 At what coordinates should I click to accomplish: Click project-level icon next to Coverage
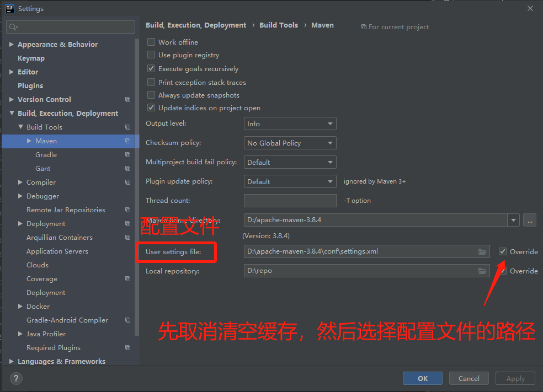click(x=128, y=279)
